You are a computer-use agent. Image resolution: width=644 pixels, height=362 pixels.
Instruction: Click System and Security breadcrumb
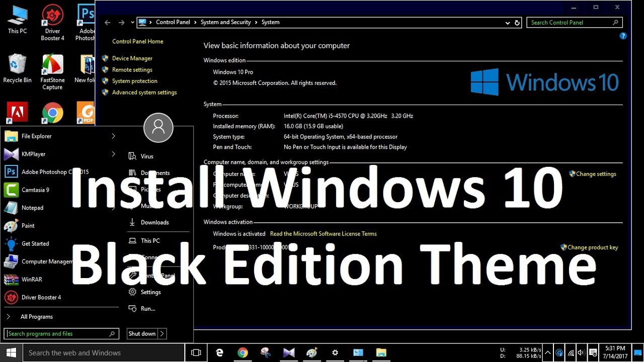click(x=226, y=22)
